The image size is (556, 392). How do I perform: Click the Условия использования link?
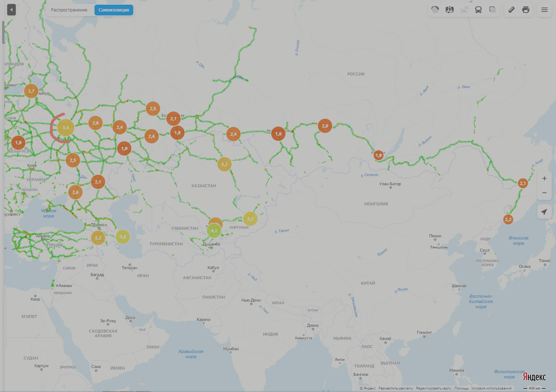[491, 388]
